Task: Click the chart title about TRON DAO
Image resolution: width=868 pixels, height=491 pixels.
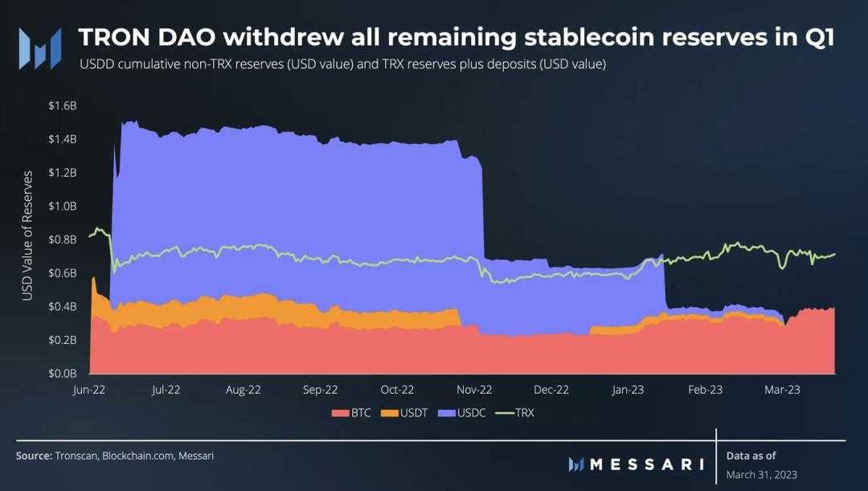Action: pyautogui.click(x=455, y=37)
